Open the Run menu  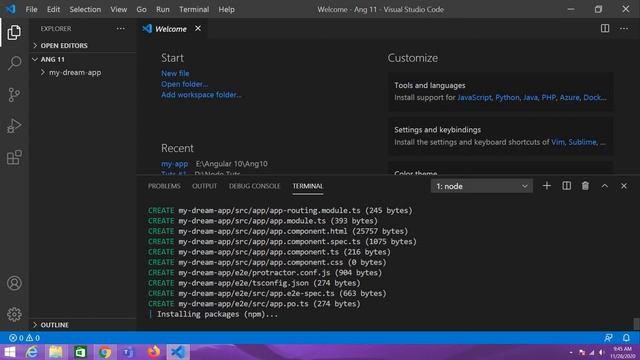tap(162, 9)
